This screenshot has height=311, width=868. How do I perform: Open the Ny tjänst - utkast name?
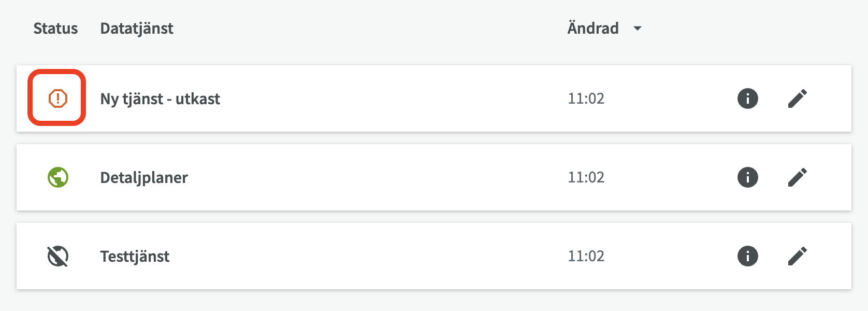coord(160,98)
